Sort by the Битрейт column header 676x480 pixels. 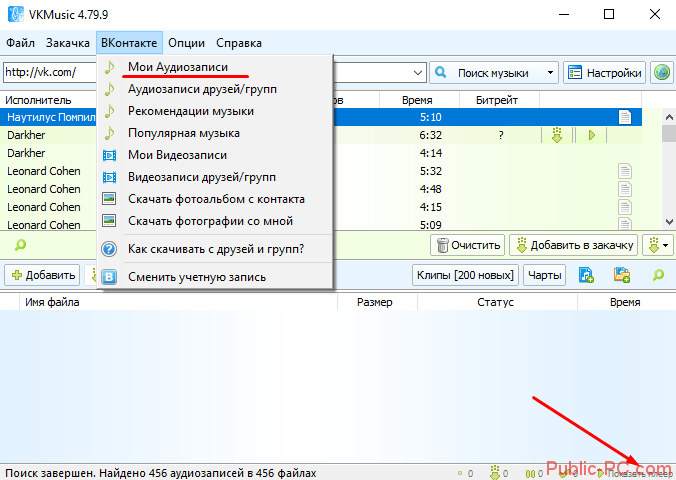click(x=497, y=100)
